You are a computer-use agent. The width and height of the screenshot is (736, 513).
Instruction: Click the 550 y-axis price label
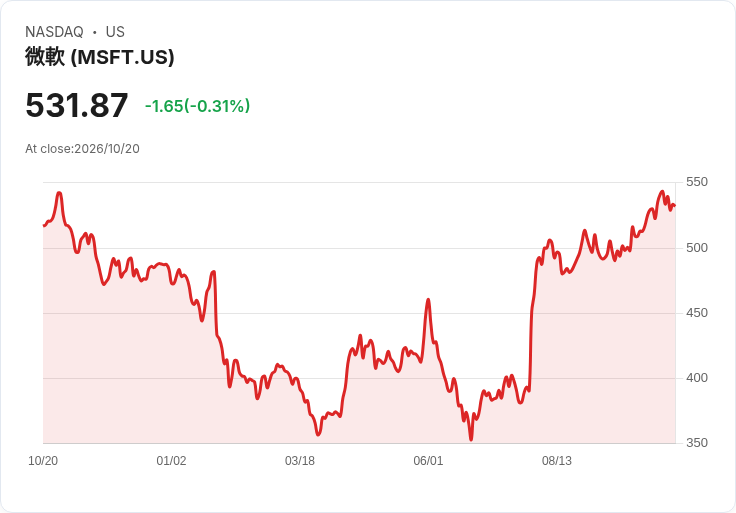[697, 182]
